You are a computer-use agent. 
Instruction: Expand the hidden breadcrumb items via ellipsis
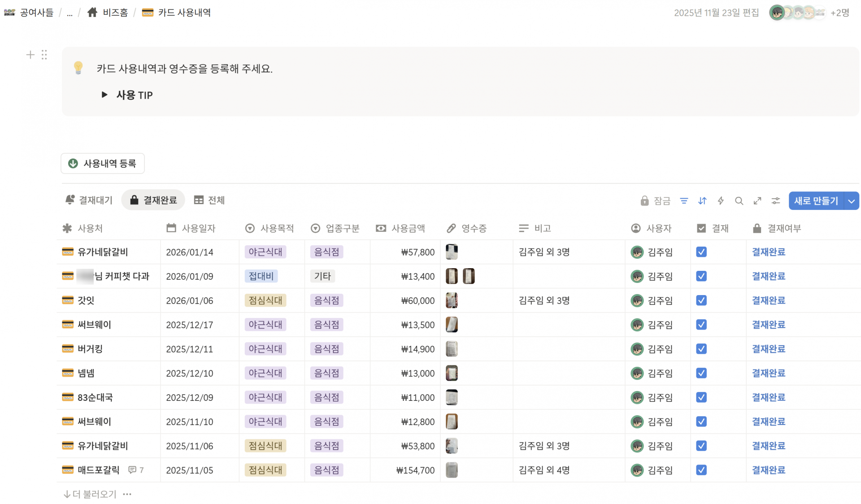pos(70,13)
